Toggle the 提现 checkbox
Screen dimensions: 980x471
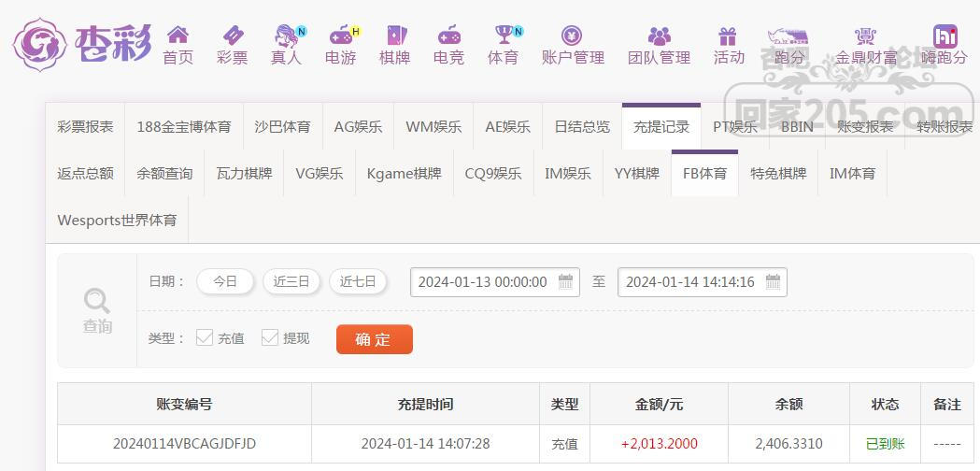[x=270, y=337]
